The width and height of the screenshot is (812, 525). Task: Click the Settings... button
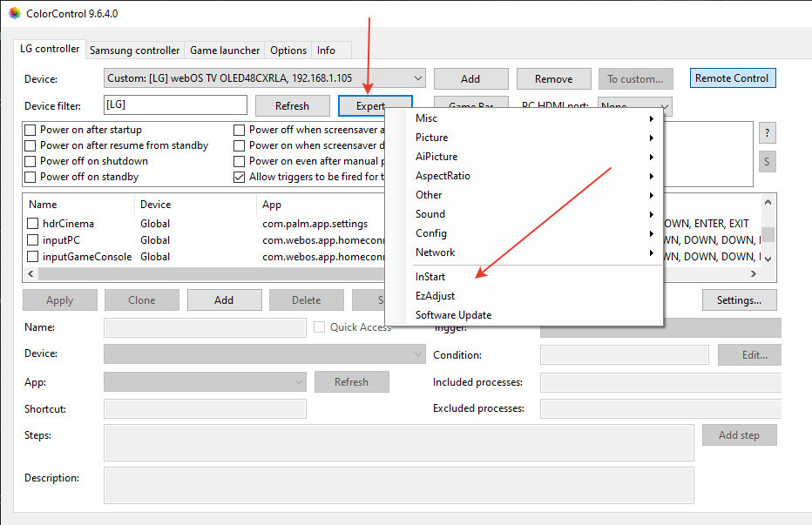[x=739, y=300]
